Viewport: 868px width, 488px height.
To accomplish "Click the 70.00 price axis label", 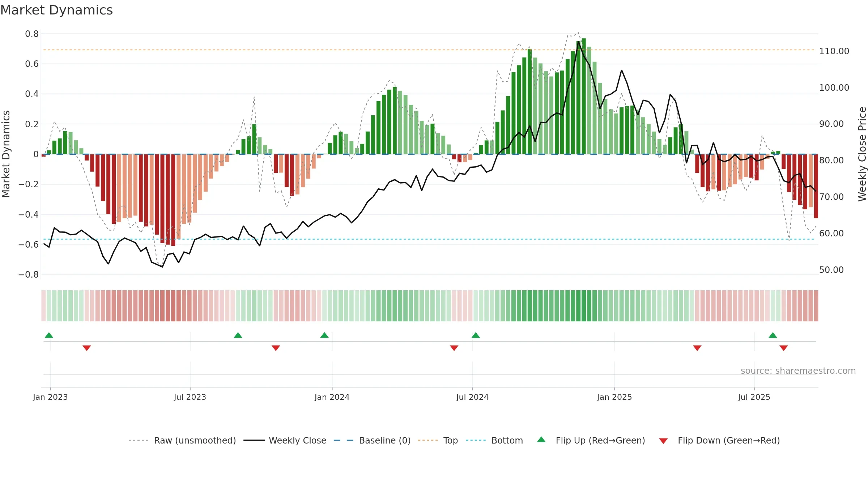I will (x=831, y=197).
